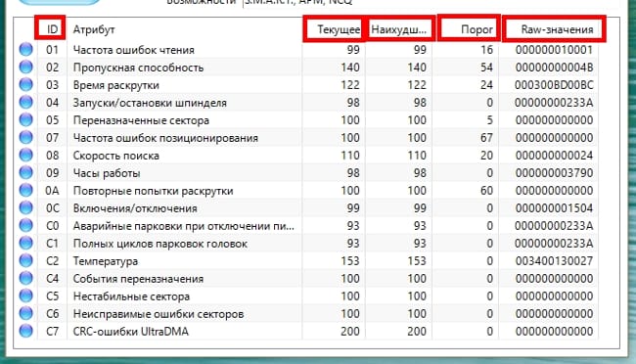The width and height of the screenshot is (636, 364).
Task: Select threshold value 54
Action: click(486, 68)
